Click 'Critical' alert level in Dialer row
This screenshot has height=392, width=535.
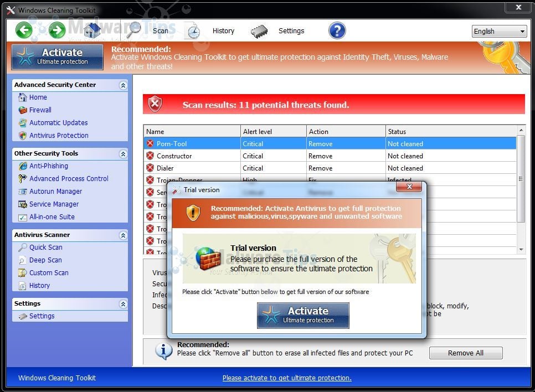click(x=253, y=168)
